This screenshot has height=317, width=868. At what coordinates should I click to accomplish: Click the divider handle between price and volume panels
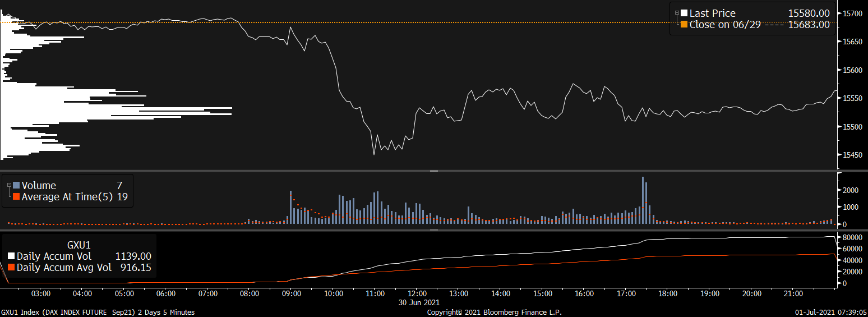tap(433, 171)
